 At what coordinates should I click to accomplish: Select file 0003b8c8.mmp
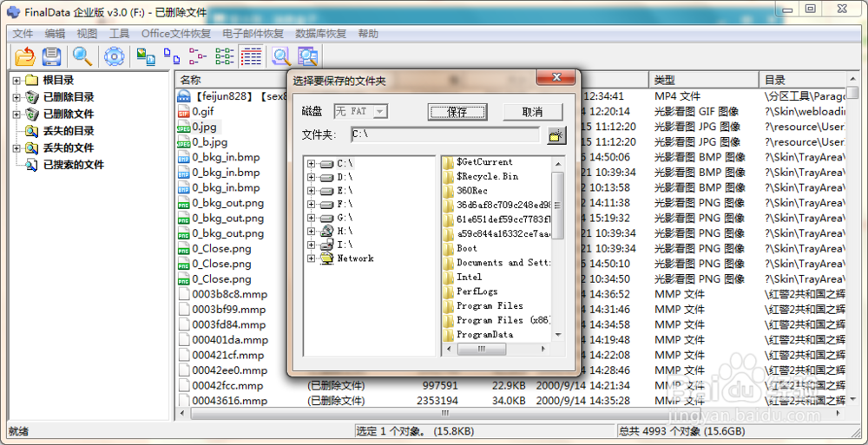[228, 294]
